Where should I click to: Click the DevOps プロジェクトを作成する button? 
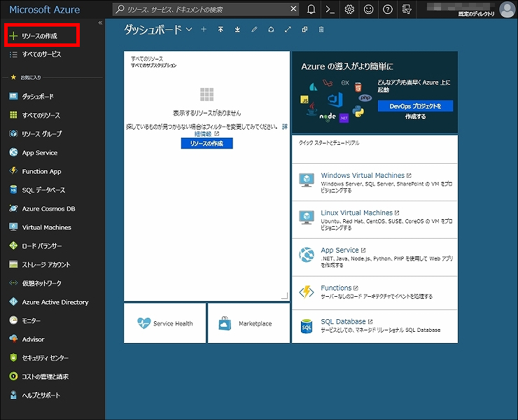(x=415, y=106)
